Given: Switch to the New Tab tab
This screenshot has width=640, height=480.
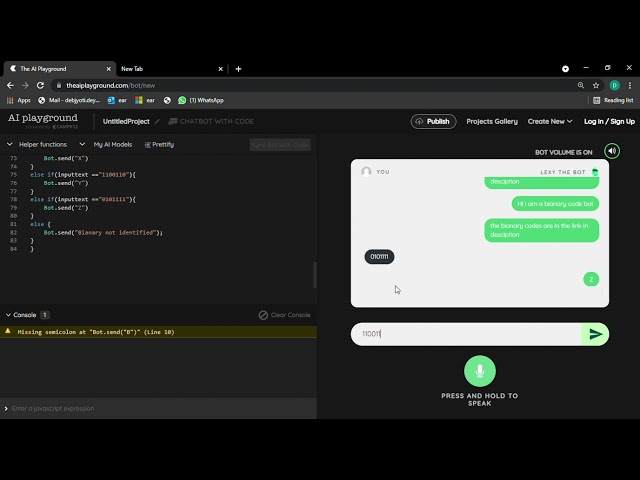Looking at the screenshot, I should [x=171, y=69].
